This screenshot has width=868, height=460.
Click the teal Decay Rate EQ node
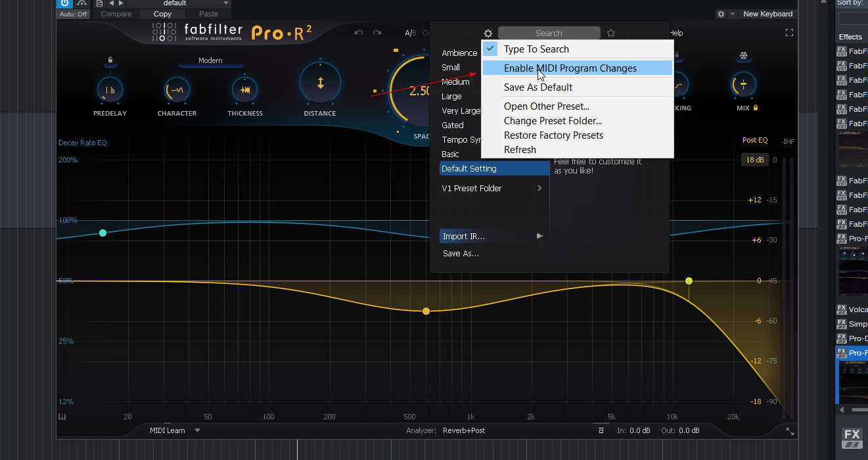[103, 233]
